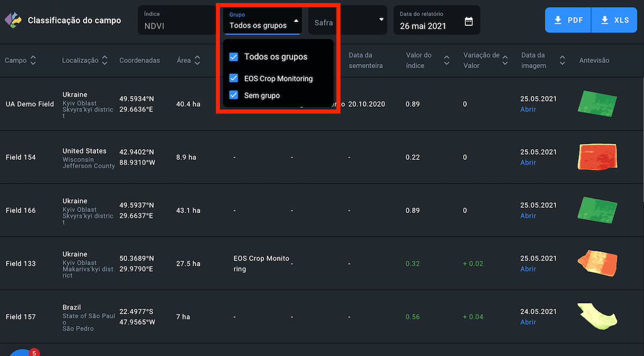The image size is (644, 356).
Task: Sort by Área column arrows
Action: click(197, 61)
